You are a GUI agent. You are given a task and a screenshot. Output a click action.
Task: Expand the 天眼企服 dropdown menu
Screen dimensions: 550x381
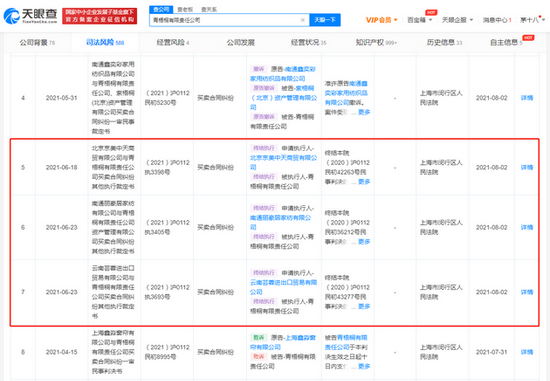click(x=457, y=20)
